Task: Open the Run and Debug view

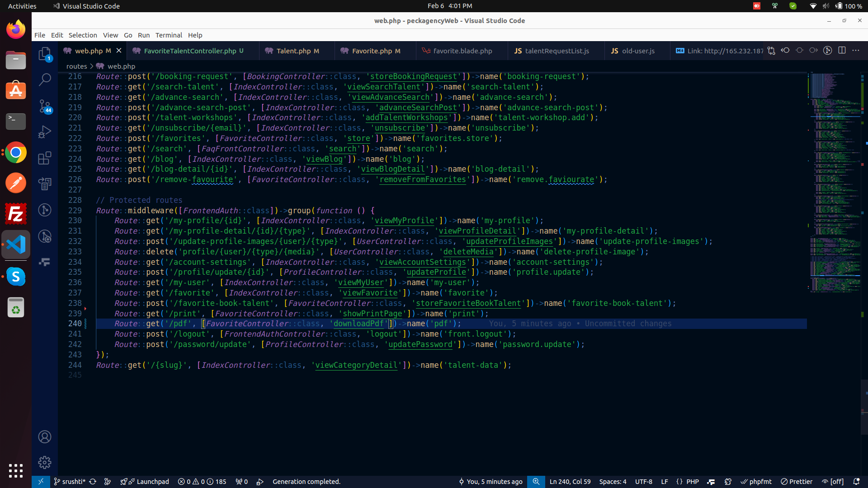Action: point(44,132)
